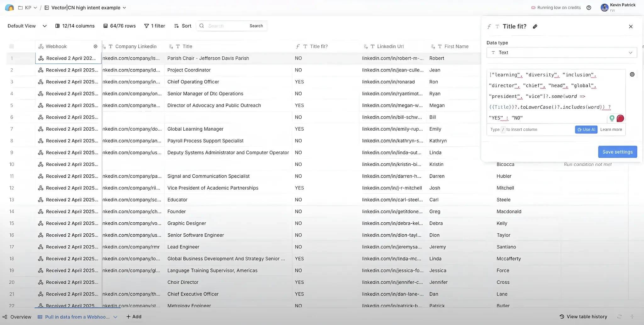
Task: Open the Default View dropdown
Action: coord(27,26)
